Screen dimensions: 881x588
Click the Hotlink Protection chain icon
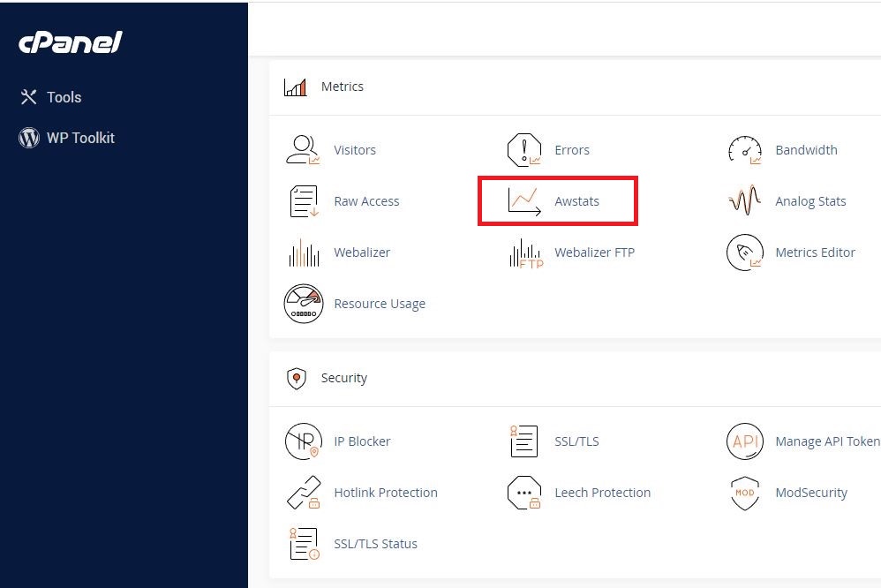[x=304, y=493]
